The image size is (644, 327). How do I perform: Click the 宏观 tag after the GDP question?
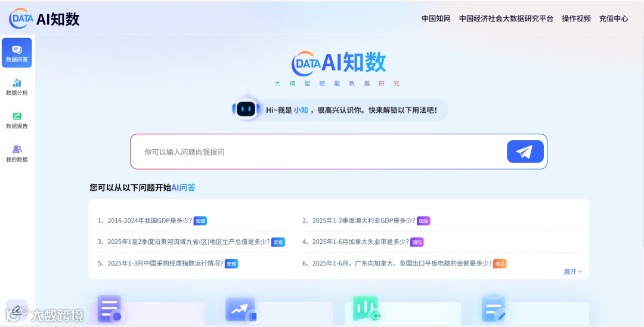point(200,221)
